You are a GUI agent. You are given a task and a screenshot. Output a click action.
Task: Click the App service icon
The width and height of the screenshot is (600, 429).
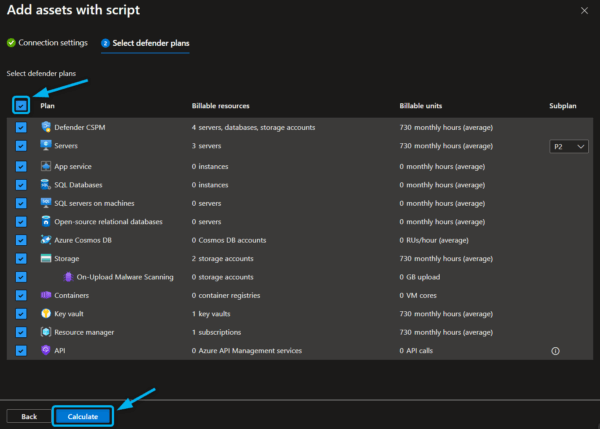[x=46, y=166]
